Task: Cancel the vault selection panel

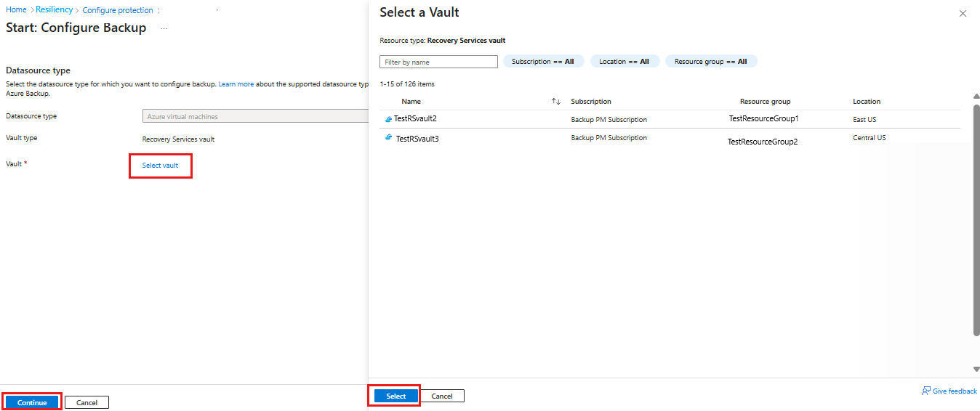Action: [442, 396]
